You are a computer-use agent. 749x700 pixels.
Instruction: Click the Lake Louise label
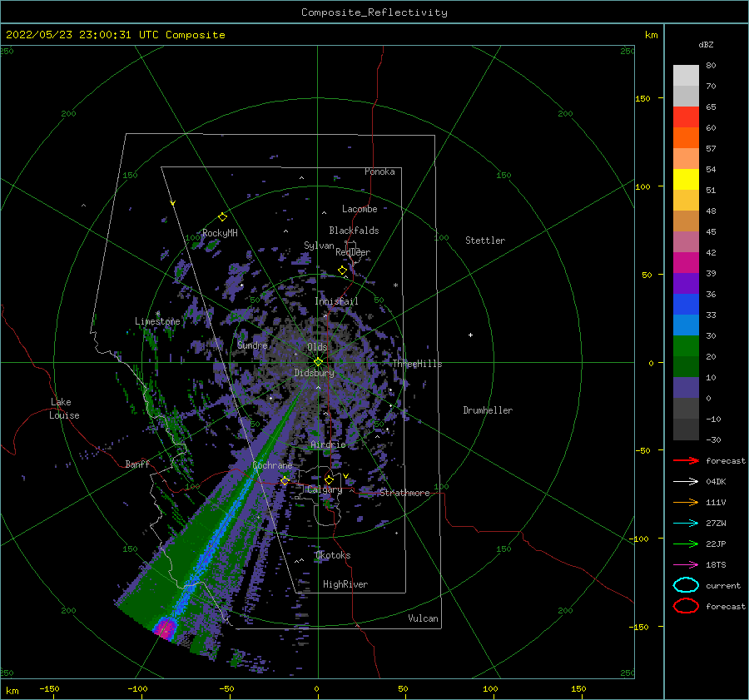(x=64, y=409)
